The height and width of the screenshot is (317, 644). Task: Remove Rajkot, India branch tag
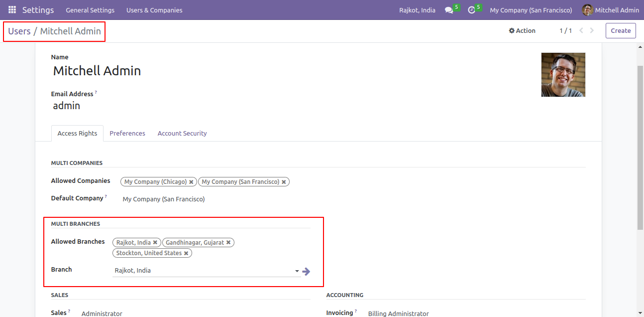click(x=155, y=243)
